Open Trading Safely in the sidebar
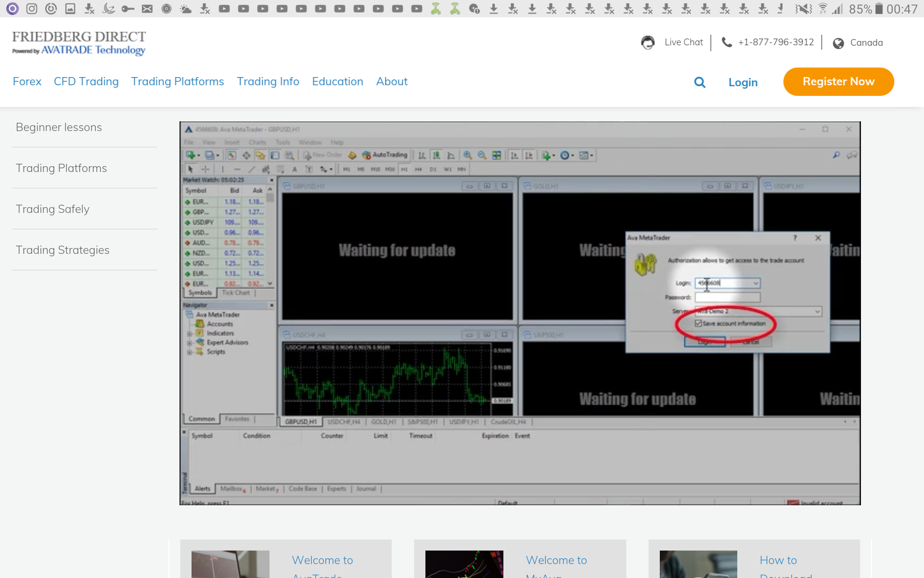Image resolution: width=924 pixels, height=578 pixels. pos(52,209)
